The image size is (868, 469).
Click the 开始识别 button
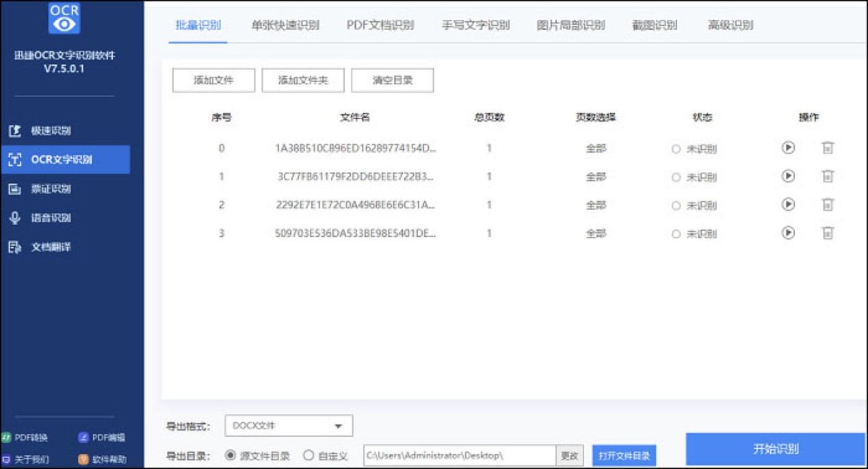click(776, 450)
